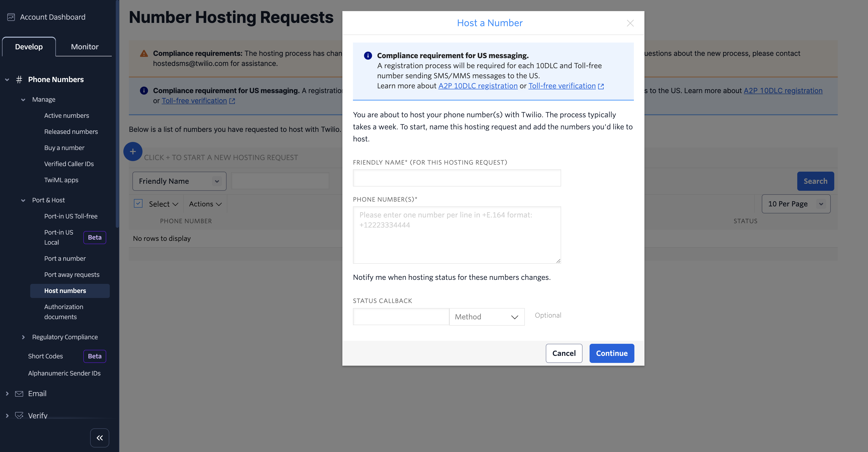
Task: Close the Host a Number dialog
Action: (630, 23)
